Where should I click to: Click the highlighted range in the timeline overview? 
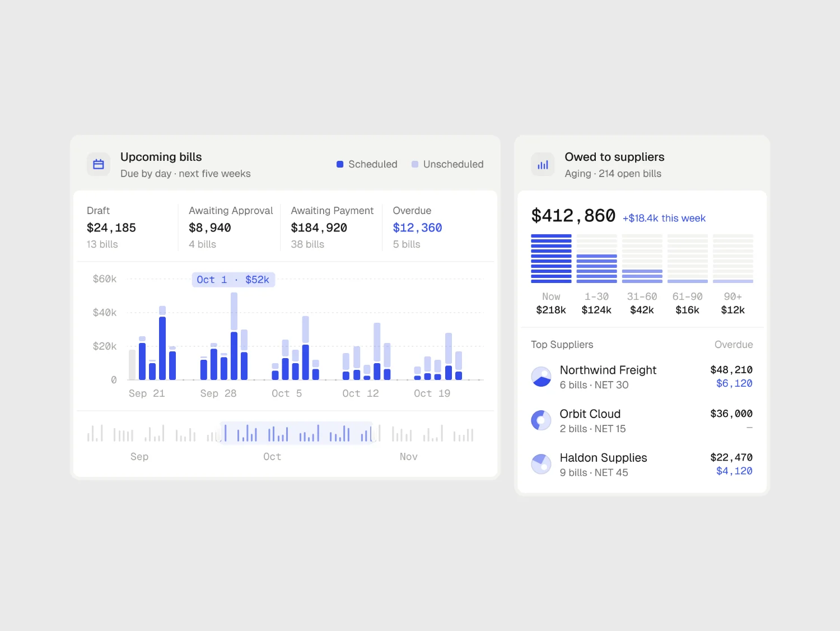click(297, 433)
